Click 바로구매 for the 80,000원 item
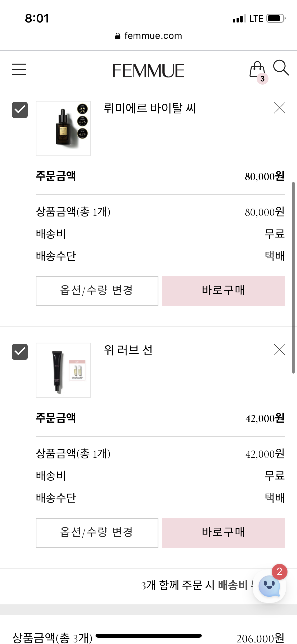Image resolution: width=297 pixels, height=644 pixels. tap(224, 291)
